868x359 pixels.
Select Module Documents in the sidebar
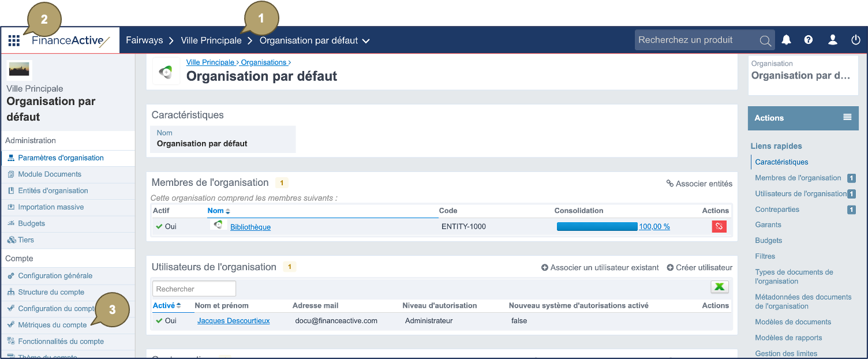pyautogui.click(x=50, y=174)
